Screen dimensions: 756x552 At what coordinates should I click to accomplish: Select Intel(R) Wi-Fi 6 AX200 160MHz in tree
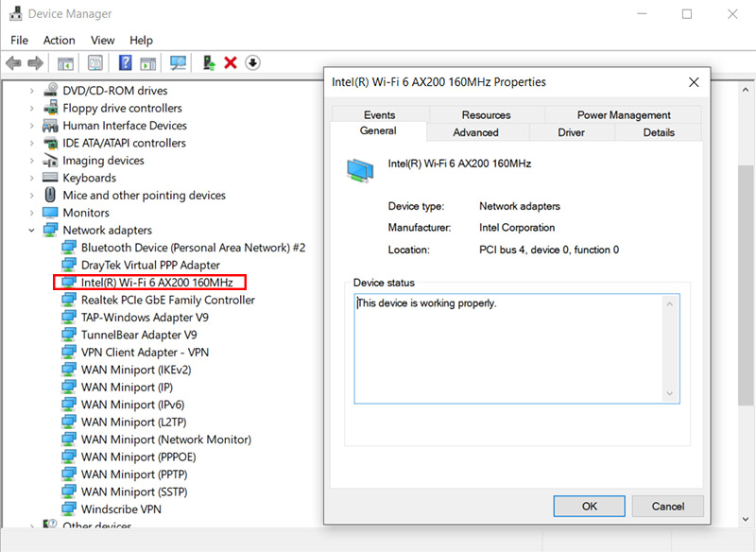(x=157, y=282)
